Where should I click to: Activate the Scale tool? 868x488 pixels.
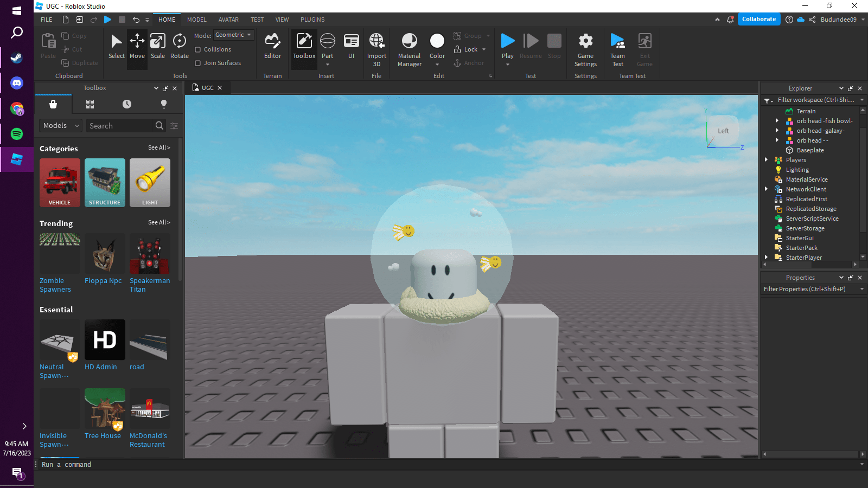pos(158,46)
